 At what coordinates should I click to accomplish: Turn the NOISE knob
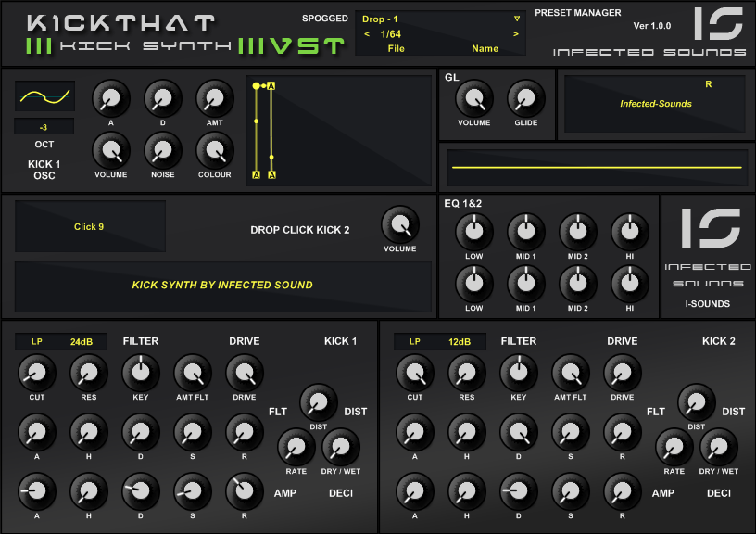tap(163, 150)
